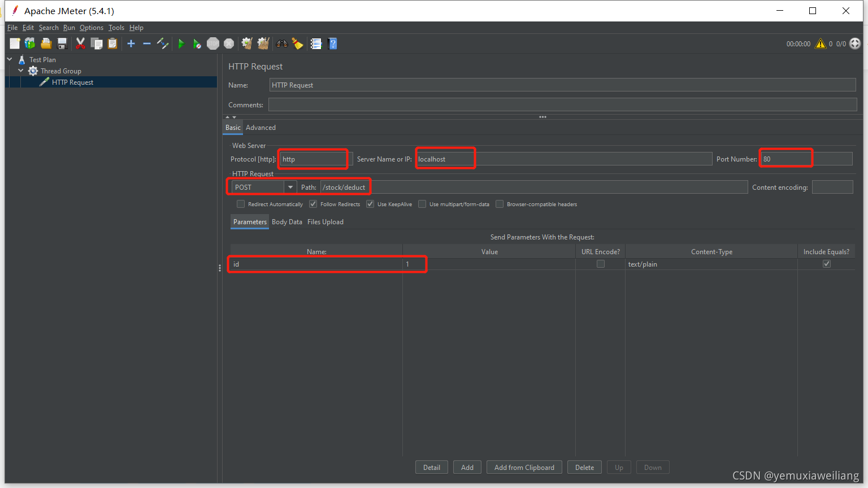The image size is (868, 488).
Task: Click the remote engines globe icon at top right
Action: point(855,43)
